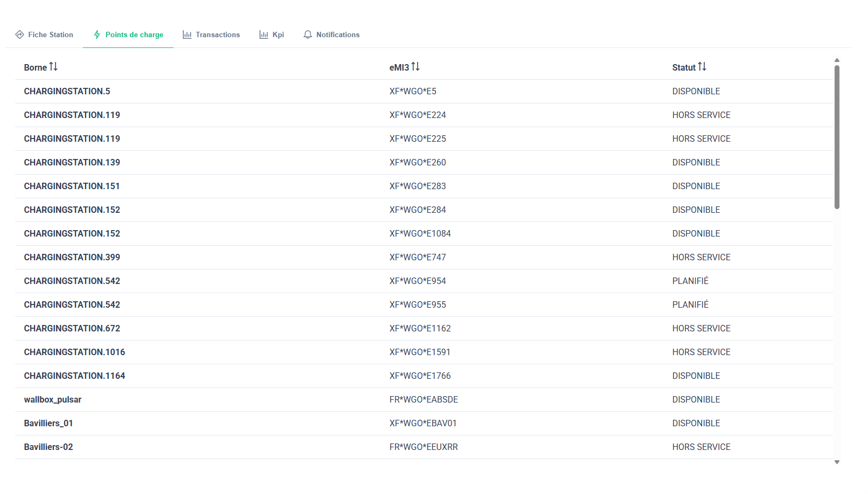This screenshot has width=868, height=492.
Task: Select the CHARGINGSTATION.1164 row
Action: tap(74, 376)
